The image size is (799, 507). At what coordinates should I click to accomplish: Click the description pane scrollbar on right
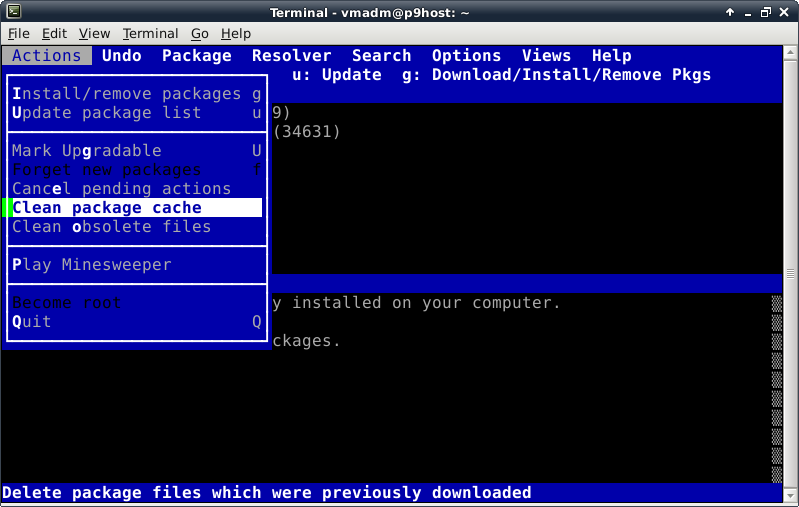776,388
